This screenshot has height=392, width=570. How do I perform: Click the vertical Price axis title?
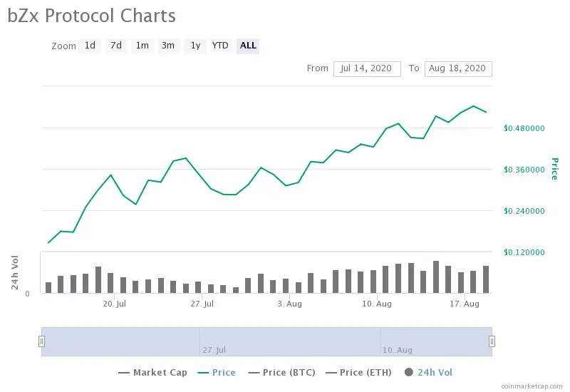coord(555,169)
